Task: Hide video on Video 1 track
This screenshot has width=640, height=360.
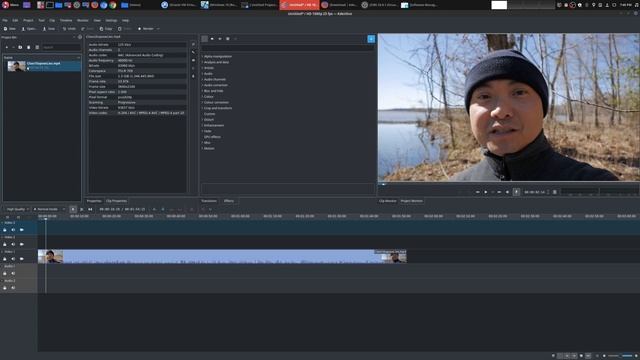Action: coord(22,259)
